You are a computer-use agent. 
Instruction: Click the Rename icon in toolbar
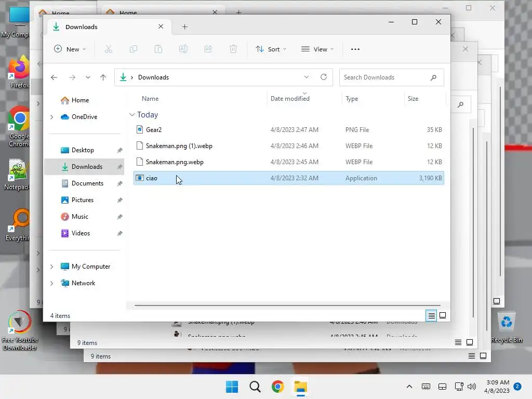(183, 49)
